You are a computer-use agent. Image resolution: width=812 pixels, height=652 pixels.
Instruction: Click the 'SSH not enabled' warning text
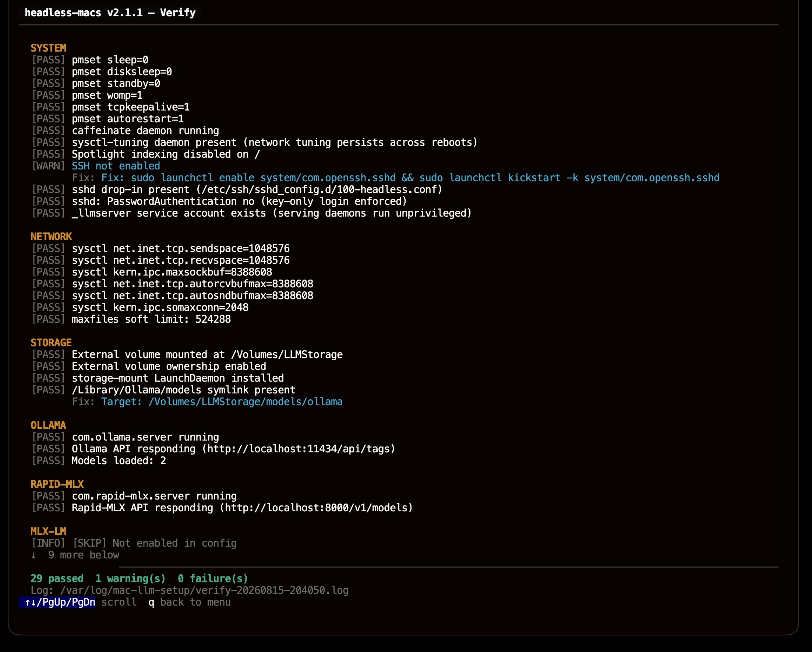click(x=116, y=166)
